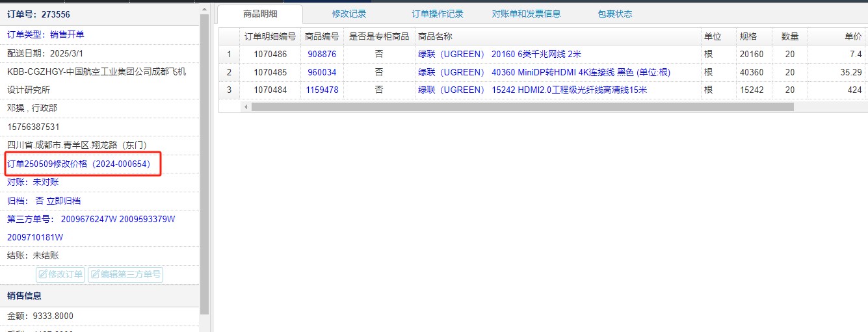
Task: Switch to the 对账单和发票信息 tab
Action: [x=526, y=14]
